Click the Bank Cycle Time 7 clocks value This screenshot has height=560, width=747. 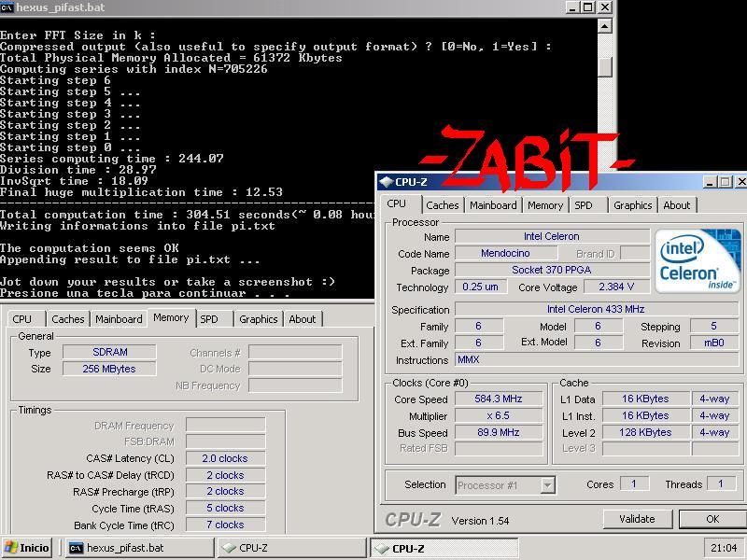pyautogui.click(x=225, y=525)
